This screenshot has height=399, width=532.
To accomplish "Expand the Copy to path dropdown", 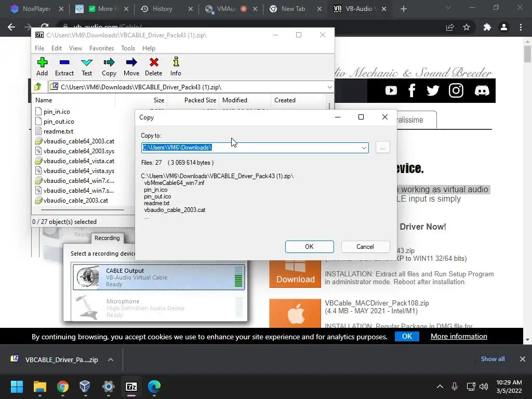I will tap(364, 148).
